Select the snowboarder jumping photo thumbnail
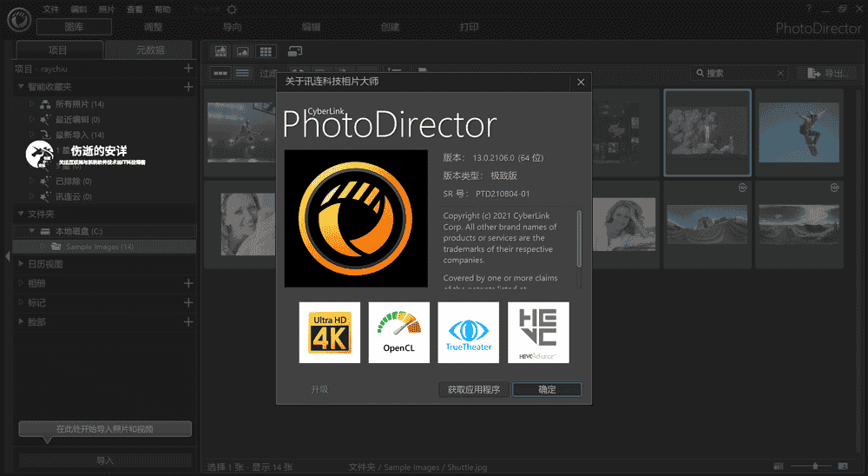The height and width of the screenshot is (476, 868). [x=799, y=133]
